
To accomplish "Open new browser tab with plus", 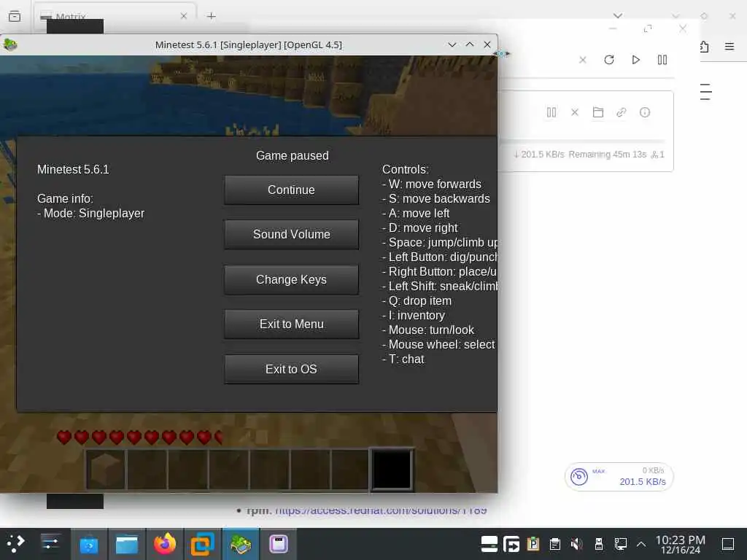I will coord(211,16).
